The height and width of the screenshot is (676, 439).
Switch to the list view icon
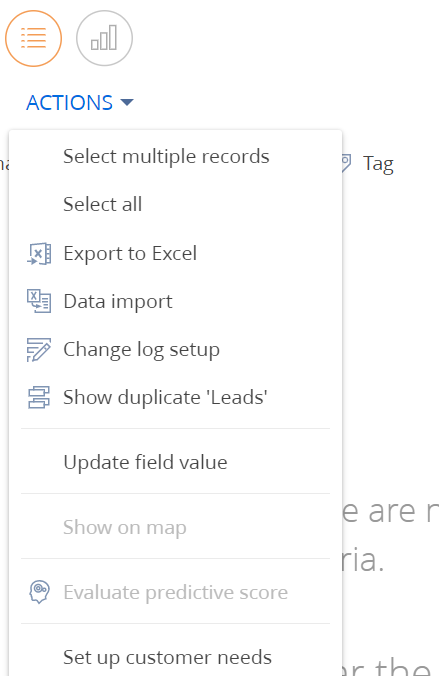(33, 38)
